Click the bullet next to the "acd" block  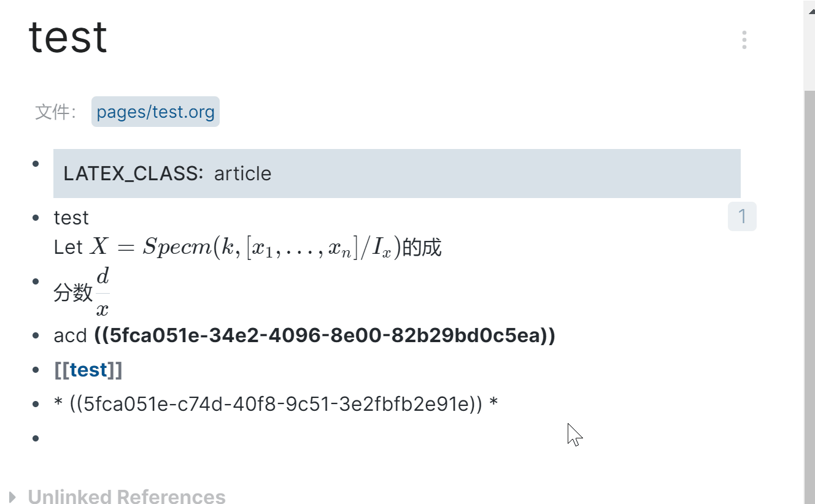point(37,336)
